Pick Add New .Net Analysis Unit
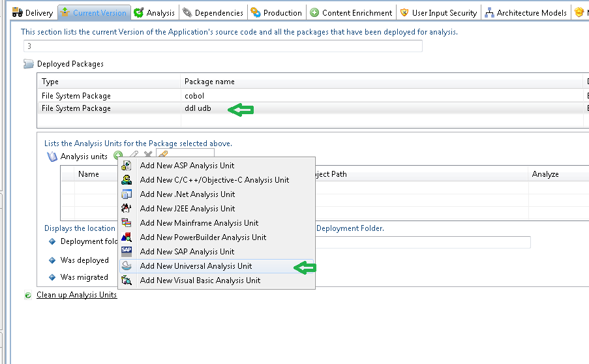Image resolution: width=589 pixels, height=364 pixels. click(187, 194)
